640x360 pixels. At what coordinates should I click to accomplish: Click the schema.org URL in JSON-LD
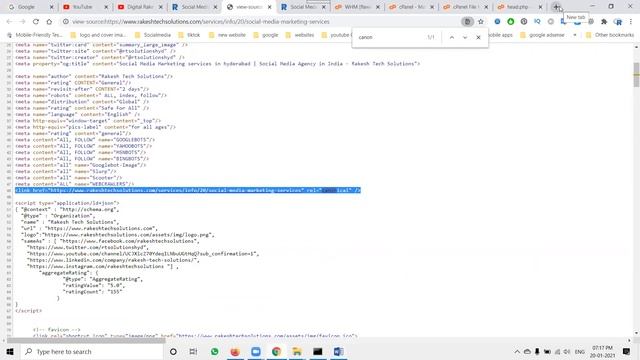click(89, 209)
